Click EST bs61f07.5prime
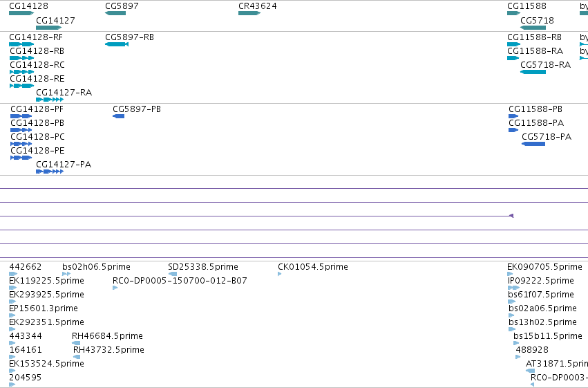 tap(512, 302)
